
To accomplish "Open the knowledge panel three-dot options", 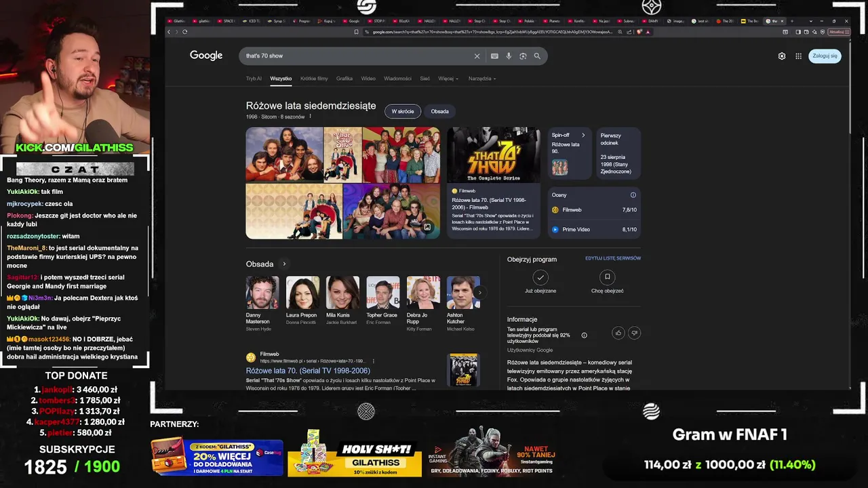I will [310, 117].
